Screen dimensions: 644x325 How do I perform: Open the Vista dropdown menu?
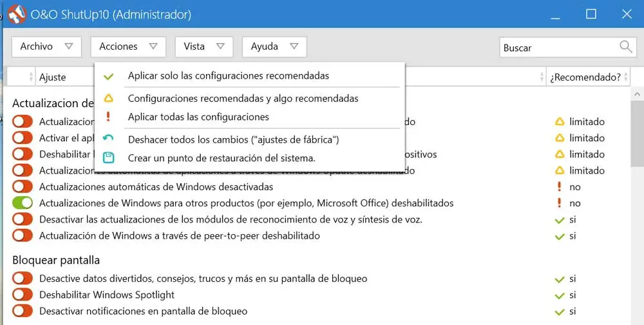[204, 46]
